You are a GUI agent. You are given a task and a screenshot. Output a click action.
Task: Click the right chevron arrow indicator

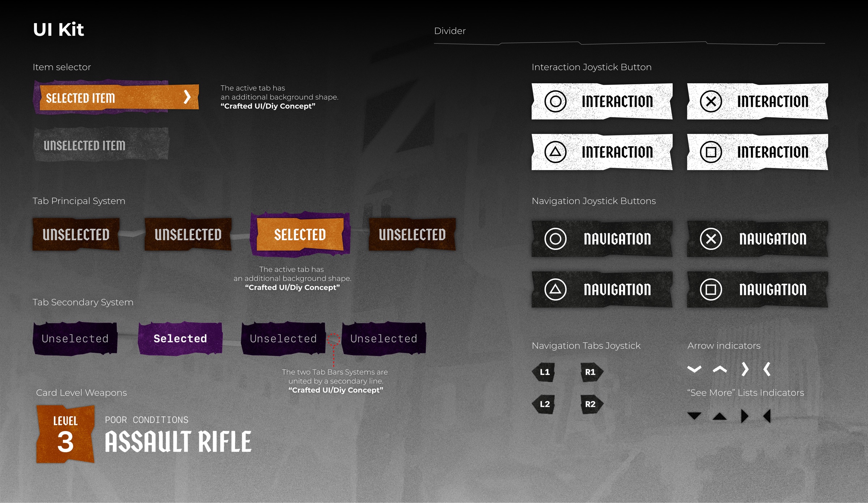click(745, 369)
